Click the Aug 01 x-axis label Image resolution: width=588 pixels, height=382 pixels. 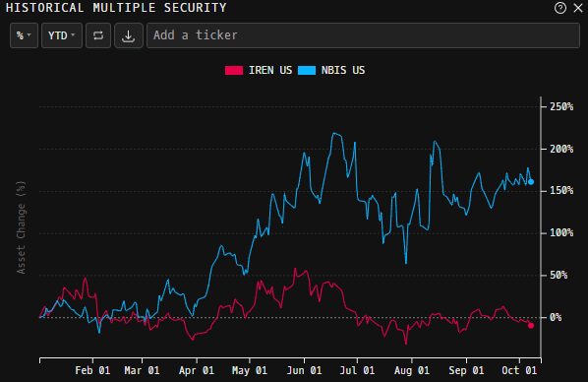coord(412,371)
